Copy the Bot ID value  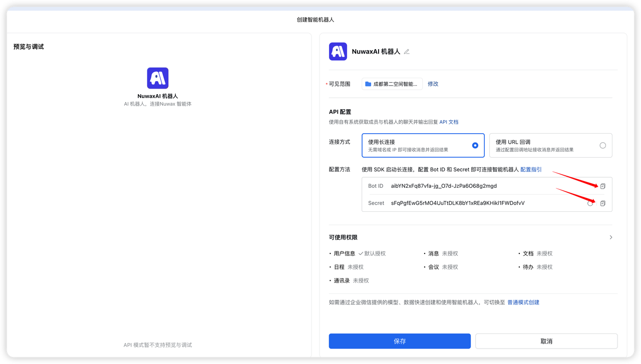point(603,186)
